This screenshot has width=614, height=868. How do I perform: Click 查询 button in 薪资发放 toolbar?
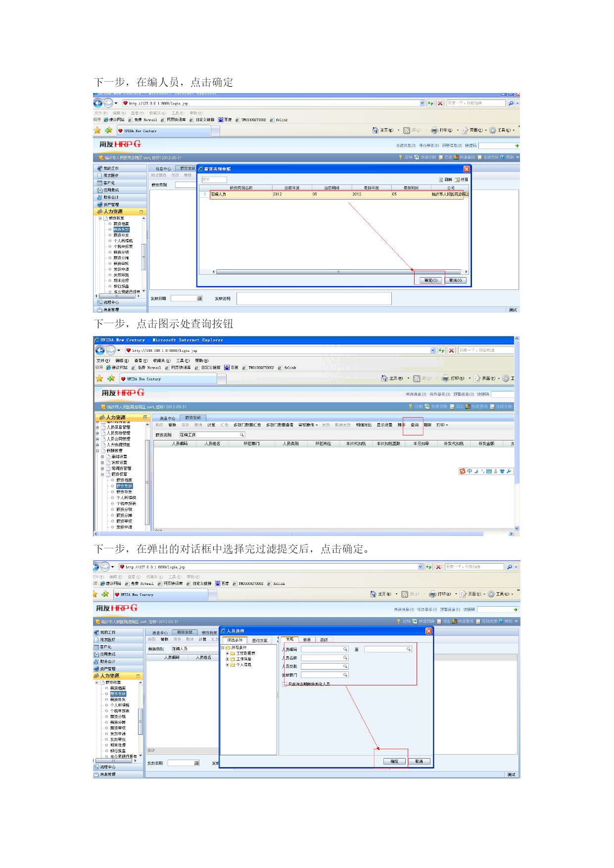pos(415,425)
